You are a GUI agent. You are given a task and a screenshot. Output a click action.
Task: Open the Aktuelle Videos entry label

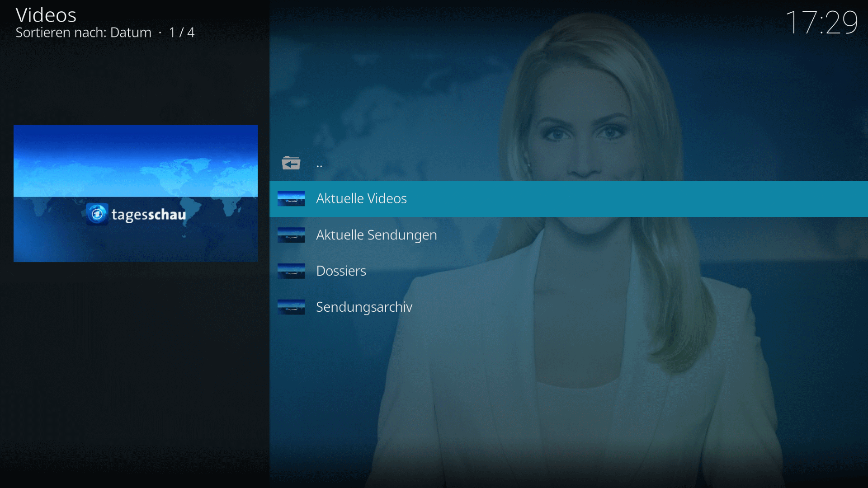pos(361,199)
